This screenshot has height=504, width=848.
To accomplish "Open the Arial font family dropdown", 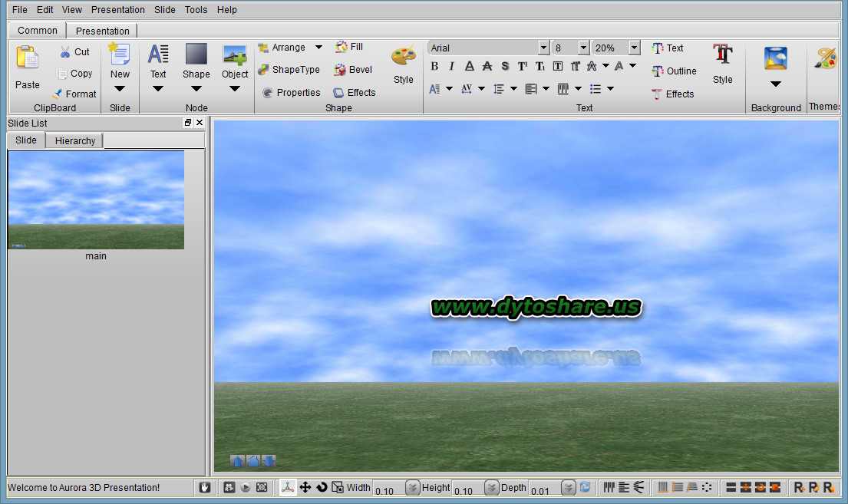I will pos(544,48).
